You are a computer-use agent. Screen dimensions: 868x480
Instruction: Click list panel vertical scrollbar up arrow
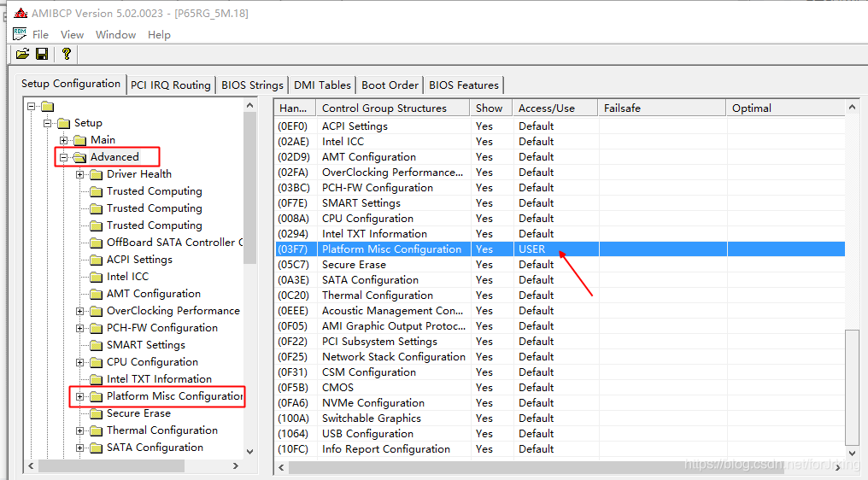pyautogui.click(x=852, y=107)
